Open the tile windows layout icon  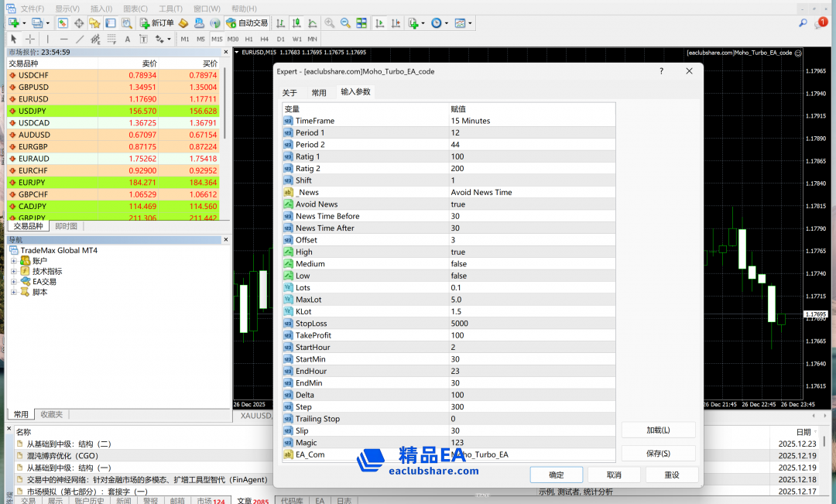coord(361,23)
